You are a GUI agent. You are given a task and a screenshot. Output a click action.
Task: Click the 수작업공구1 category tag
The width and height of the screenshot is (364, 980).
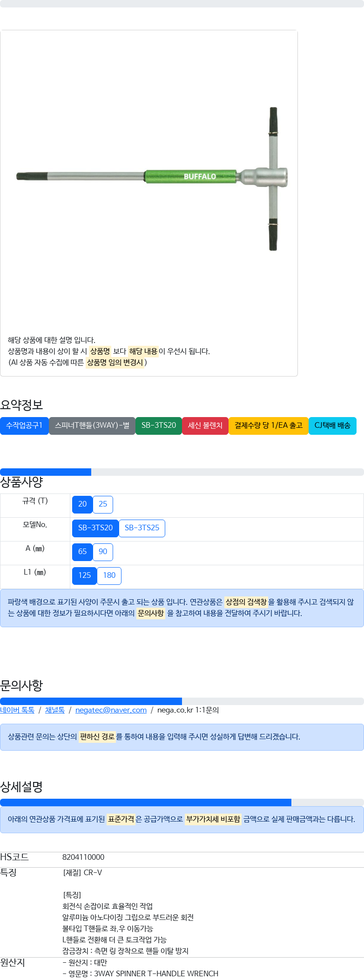[24, 425]
